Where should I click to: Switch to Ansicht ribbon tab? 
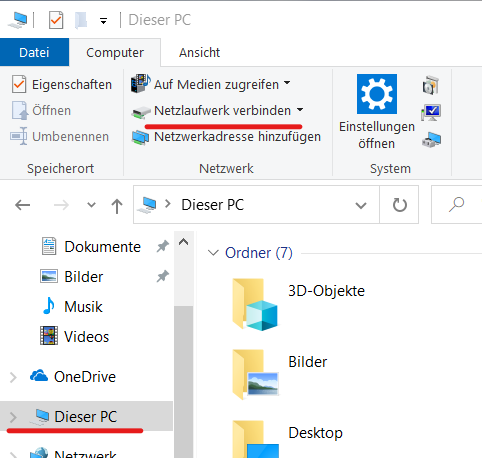199,53
